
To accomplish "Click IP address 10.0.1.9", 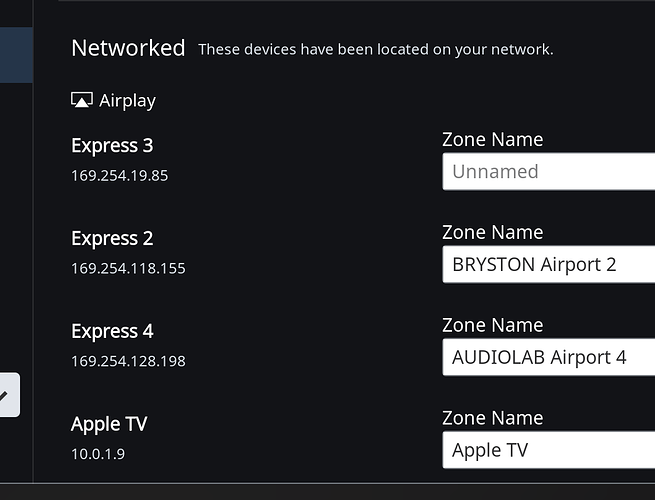I will tap(98, 454).
